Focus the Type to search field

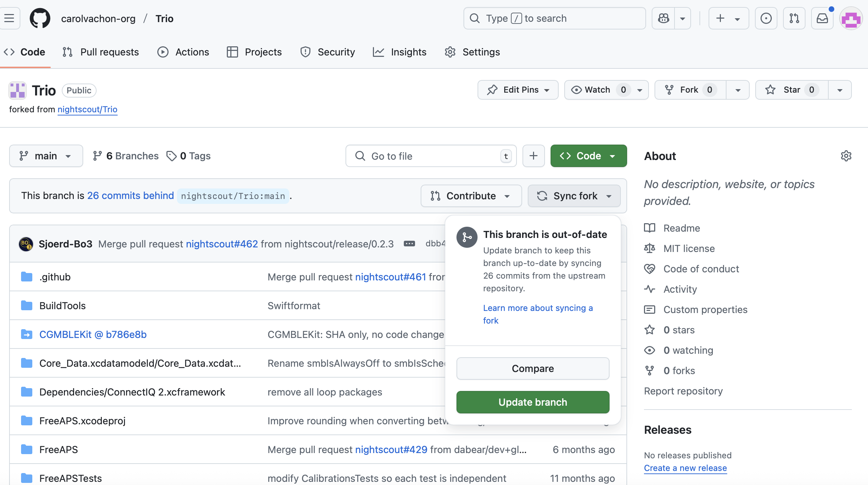554,18
